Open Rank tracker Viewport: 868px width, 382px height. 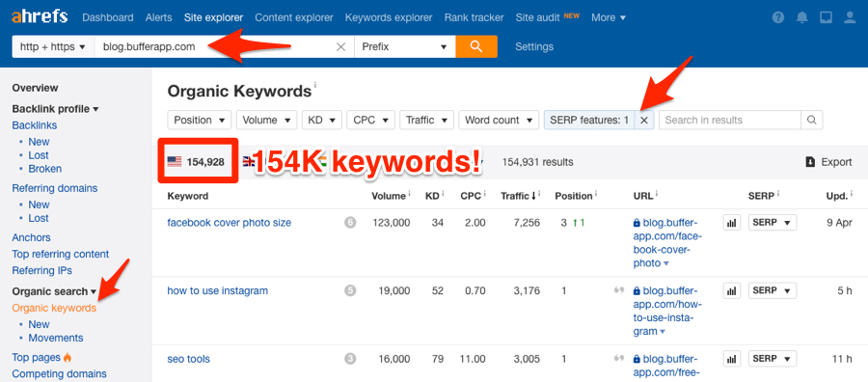tap(474, 17)
